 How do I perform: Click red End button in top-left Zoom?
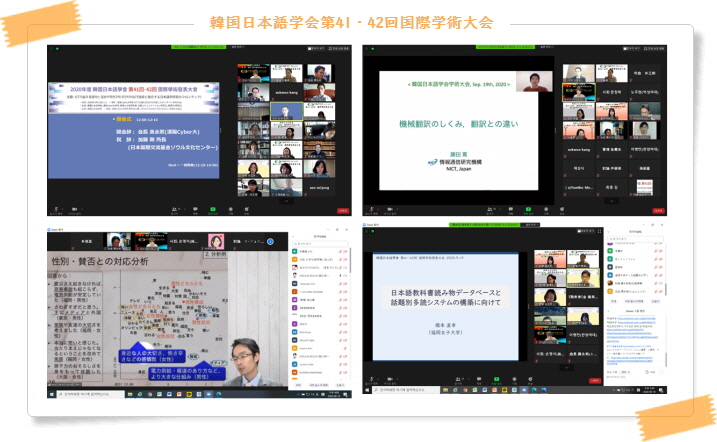pos(343,211)
